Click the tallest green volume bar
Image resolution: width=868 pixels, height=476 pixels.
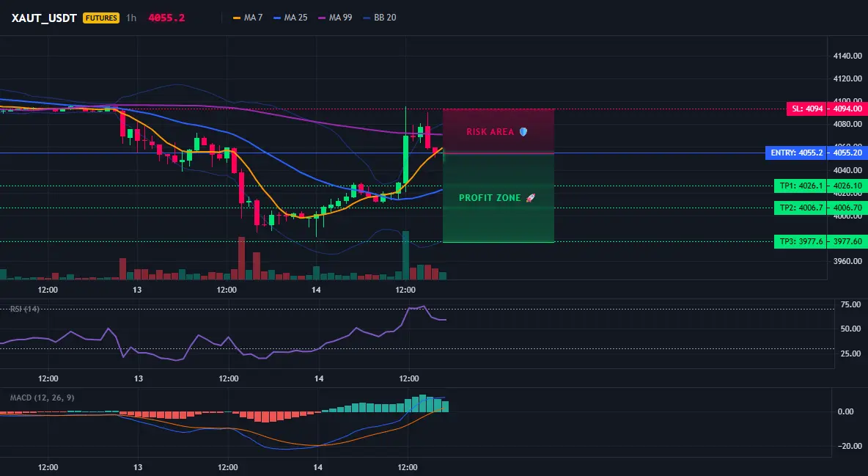pos(405,255)
